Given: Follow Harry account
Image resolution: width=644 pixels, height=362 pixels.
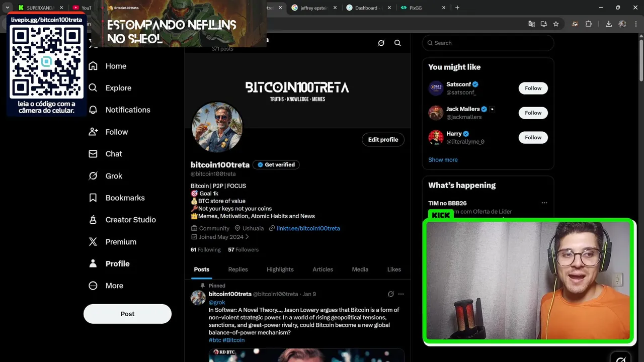Looking at the screenshot, I should (533, 137).
